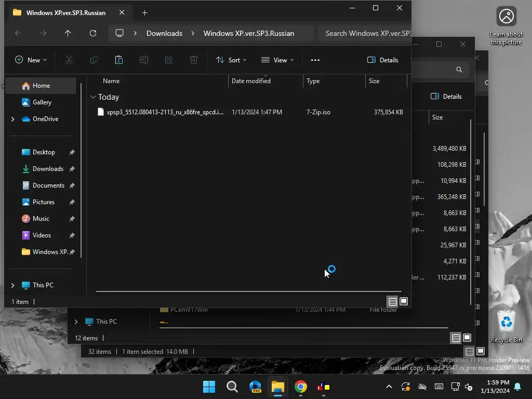Click the Rename icon in toolbar
Screen dimensions: 532x399
pos(144,60)
